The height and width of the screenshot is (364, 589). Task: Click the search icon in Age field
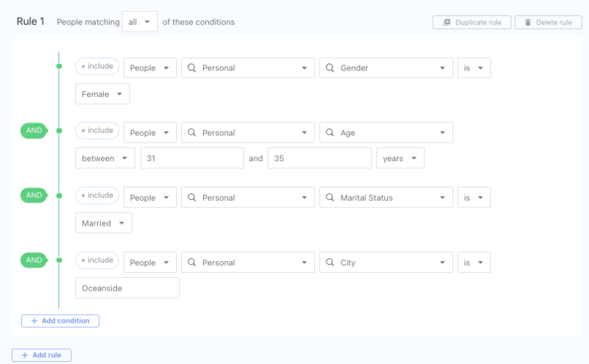(x=329, y=133)
